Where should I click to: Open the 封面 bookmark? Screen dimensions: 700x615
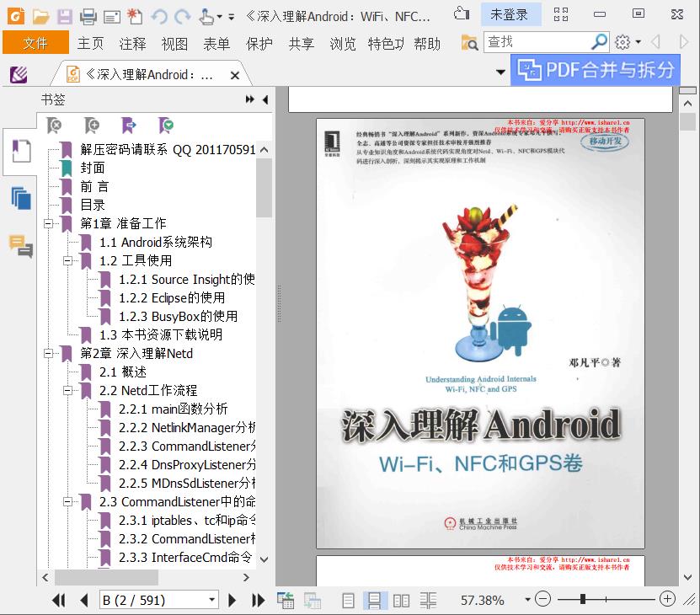93,168
